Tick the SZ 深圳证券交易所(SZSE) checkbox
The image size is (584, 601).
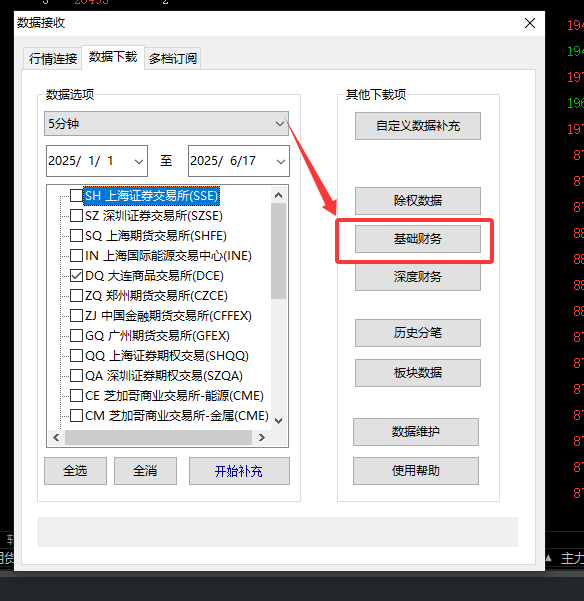tap(76, 215)
